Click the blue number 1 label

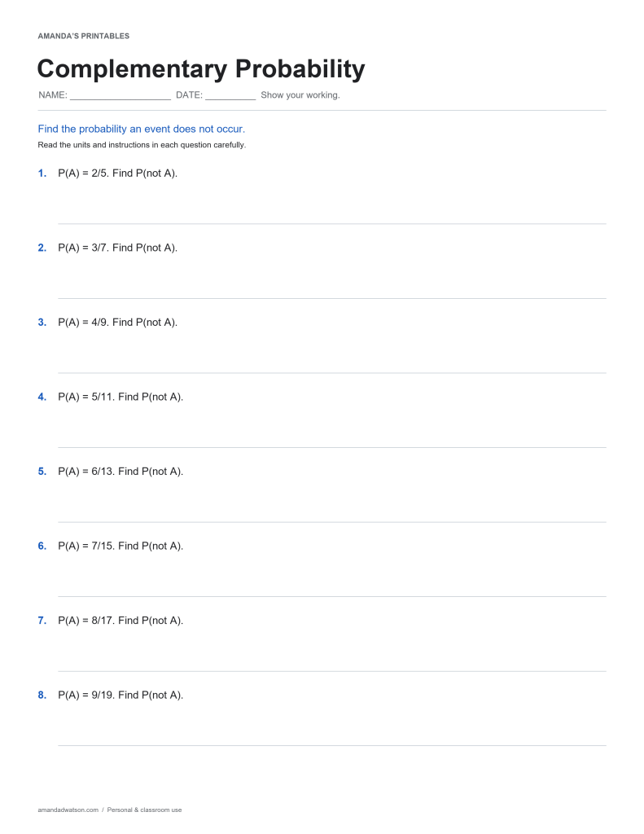click(42, 173)
